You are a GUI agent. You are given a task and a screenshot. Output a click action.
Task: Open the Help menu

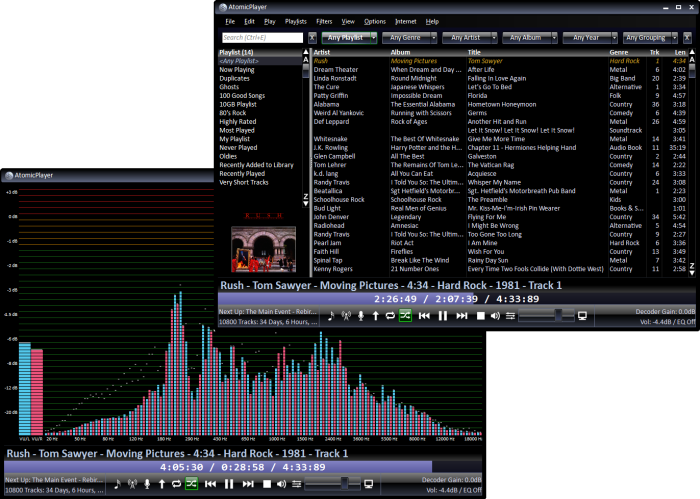tap(432, 21)
